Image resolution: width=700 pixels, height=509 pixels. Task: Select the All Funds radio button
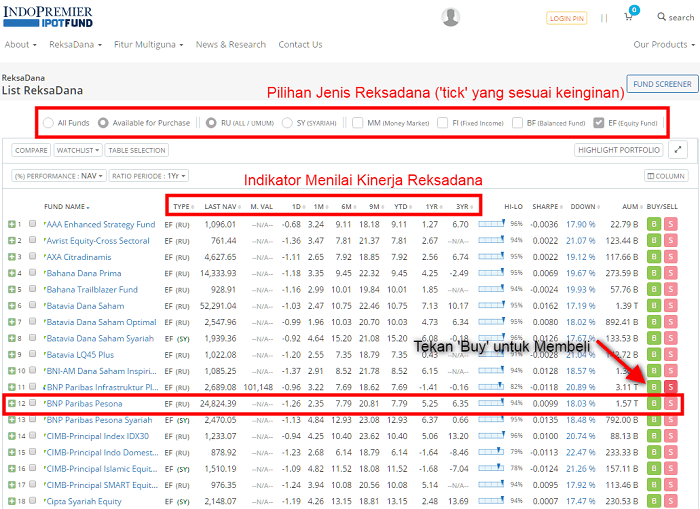tap(48, 123)
